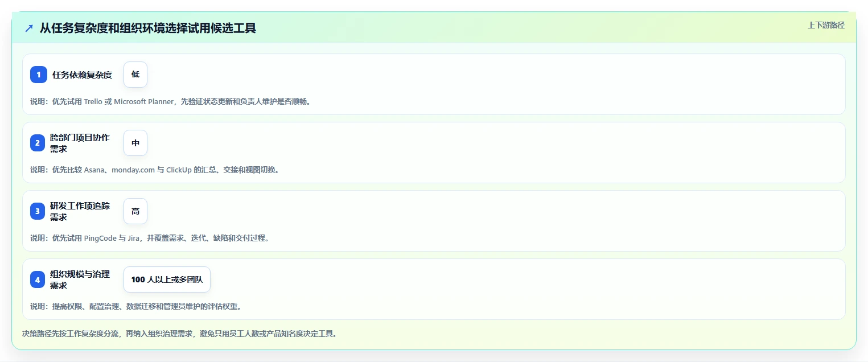Select the 100 人以上或多团队 chip
Screen dimensions: 868x362
(x=167, y=279)
